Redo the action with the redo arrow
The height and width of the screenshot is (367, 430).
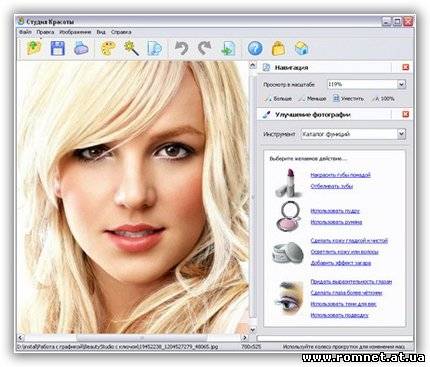click(x=205, y=48)
